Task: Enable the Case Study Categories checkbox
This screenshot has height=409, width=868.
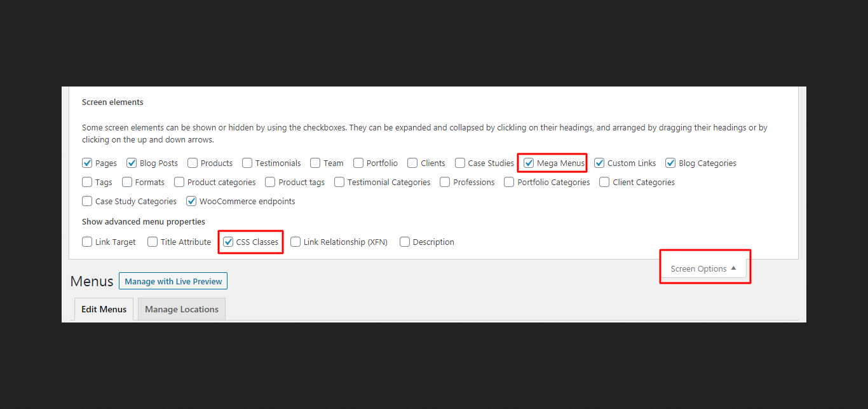Action: 87,201
